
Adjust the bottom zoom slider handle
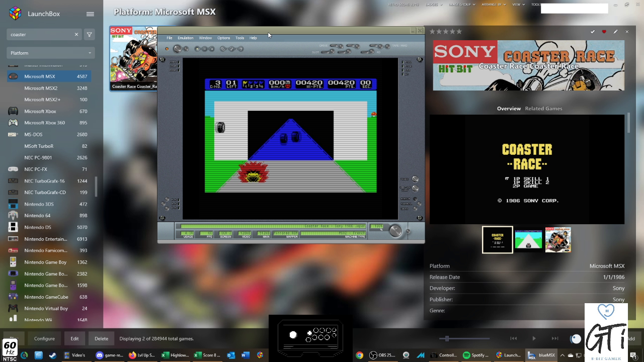coord(447,338)
